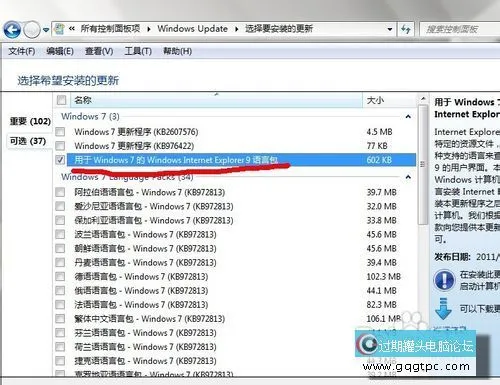Viewport: 500px width, 385px height.
Task: Select the Windows 7 更新程序 (KB2607576) row
Action: [235, 132]
